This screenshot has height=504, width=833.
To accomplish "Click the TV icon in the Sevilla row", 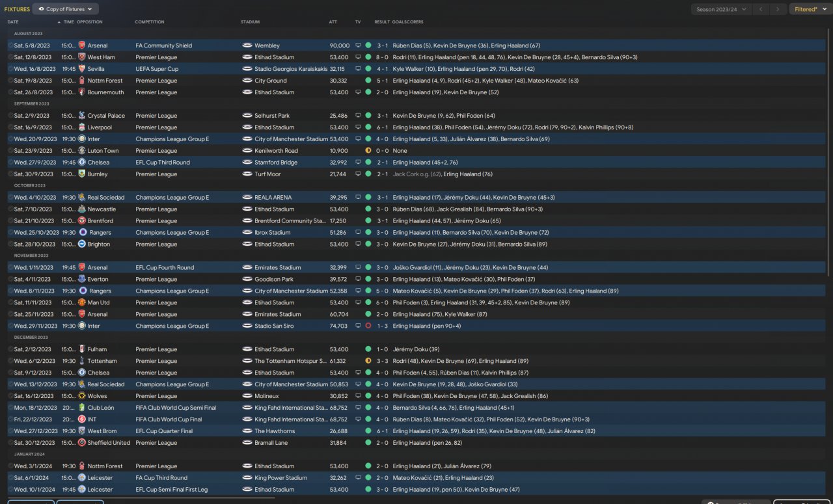I will click(358, 69).
